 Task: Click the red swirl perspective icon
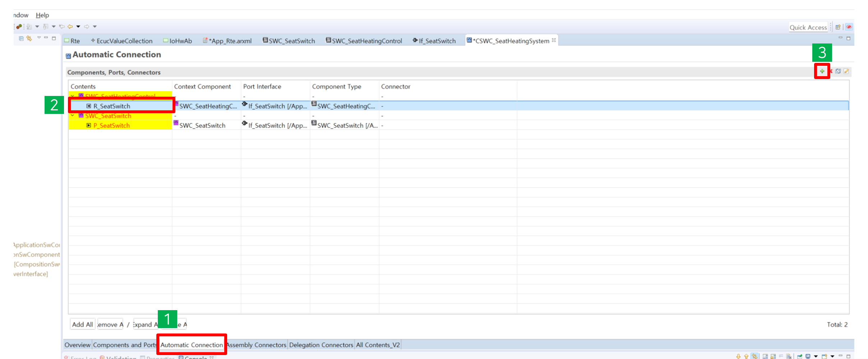(x=849, y=27)
